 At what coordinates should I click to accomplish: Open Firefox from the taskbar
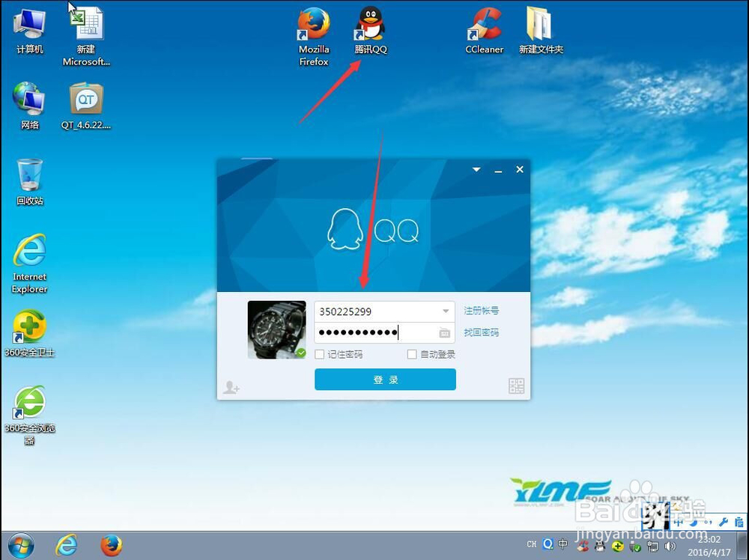(112, 545)
